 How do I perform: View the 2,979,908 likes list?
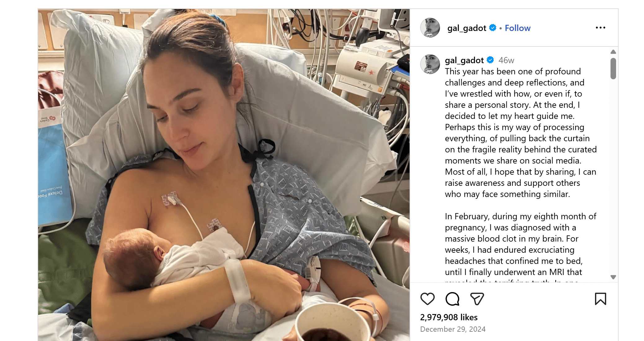pos(449,317)
